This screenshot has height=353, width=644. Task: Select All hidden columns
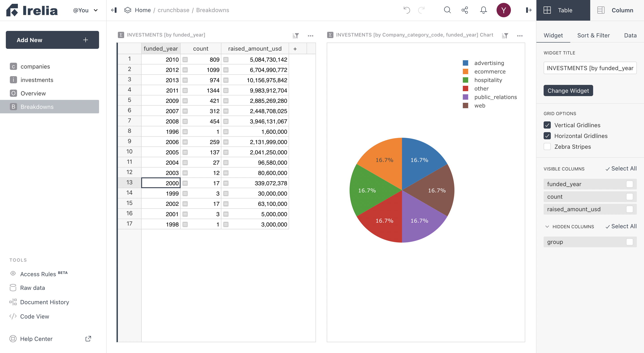pyautogui.click(x=621, y=226)
